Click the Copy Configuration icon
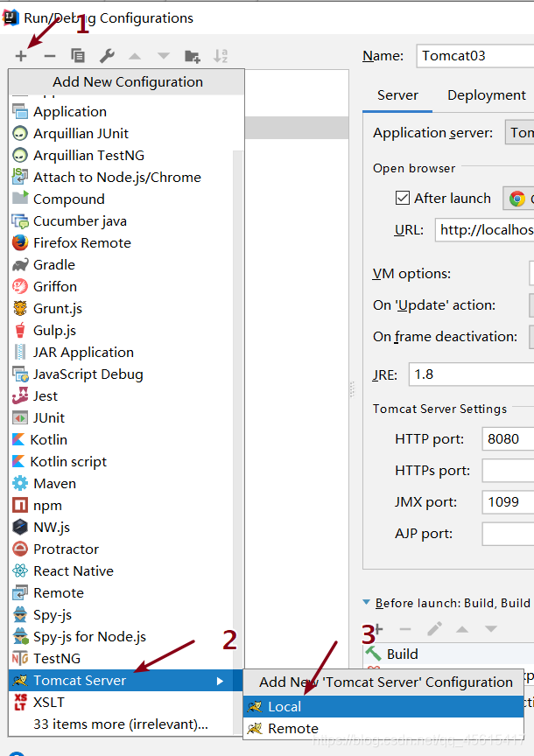534x756 pixels. click(x=78, y=56)
